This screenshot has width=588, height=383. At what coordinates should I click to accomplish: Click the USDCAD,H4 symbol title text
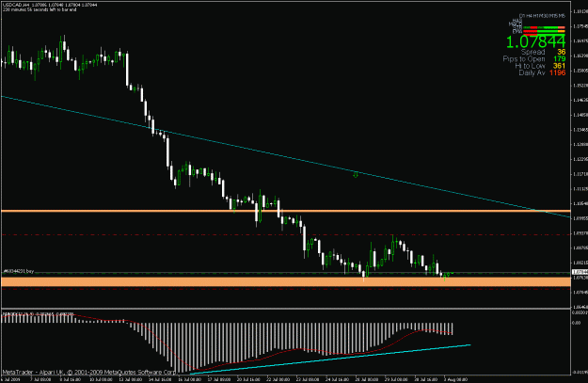(x=15, y=6)
